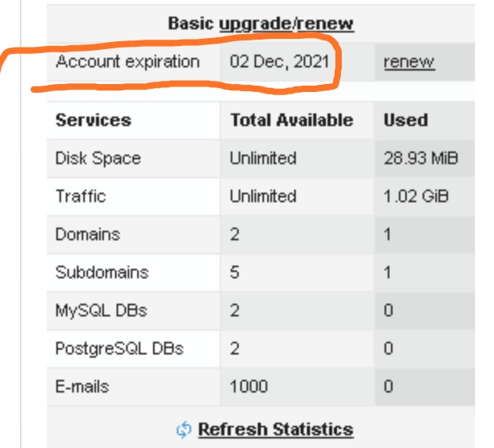Click the 1000 e-mails total value

[x=248, y=387]
